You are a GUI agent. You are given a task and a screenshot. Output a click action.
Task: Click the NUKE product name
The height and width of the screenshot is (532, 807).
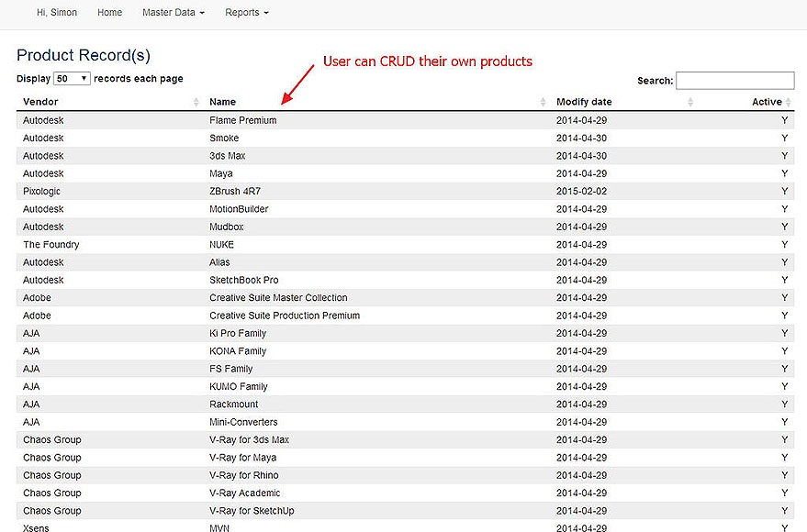[221, 245]
